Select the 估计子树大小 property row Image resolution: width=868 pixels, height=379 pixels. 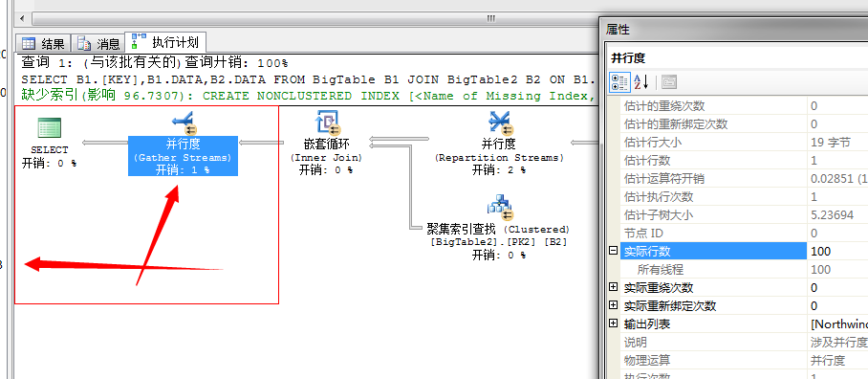[744, 215]
